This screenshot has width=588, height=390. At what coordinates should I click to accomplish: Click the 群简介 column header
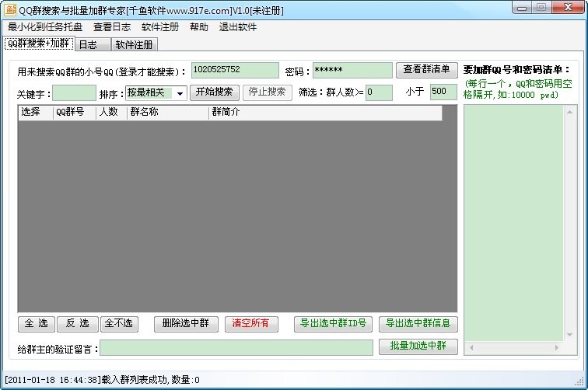pos(325,113)
